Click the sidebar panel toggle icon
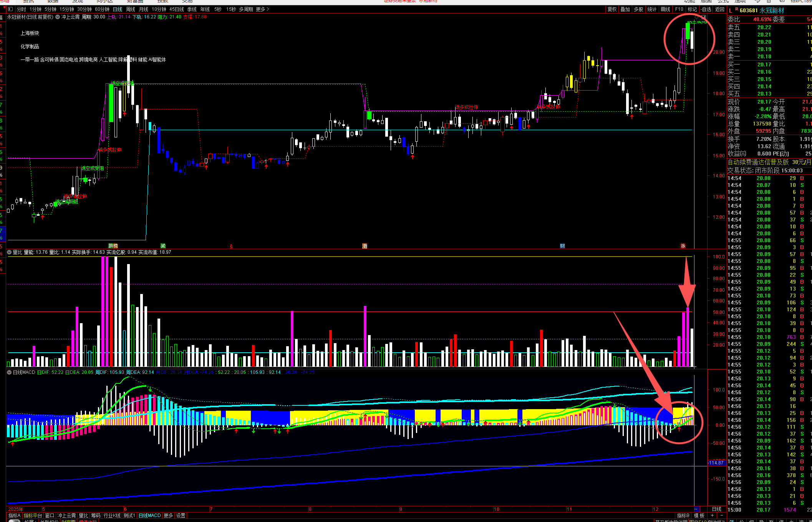Screen dimensions: 812x522 (10, 9)
